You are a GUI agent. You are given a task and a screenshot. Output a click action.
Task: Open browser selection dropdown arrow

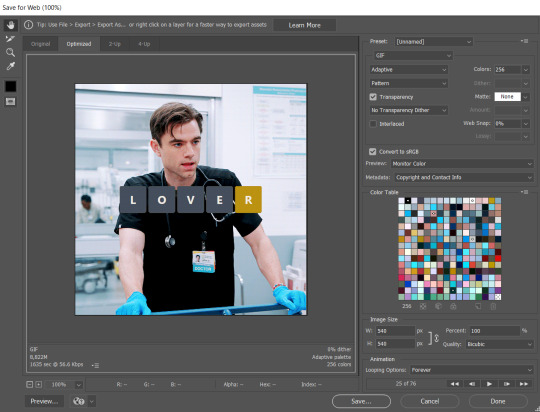tap(92, 401)
